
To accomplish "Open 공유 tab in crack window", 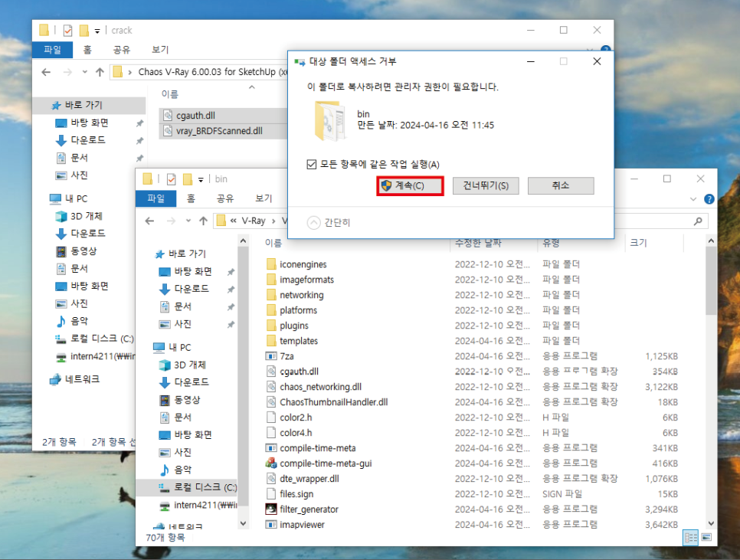I will pyautogui.click(x=122, y=50).
